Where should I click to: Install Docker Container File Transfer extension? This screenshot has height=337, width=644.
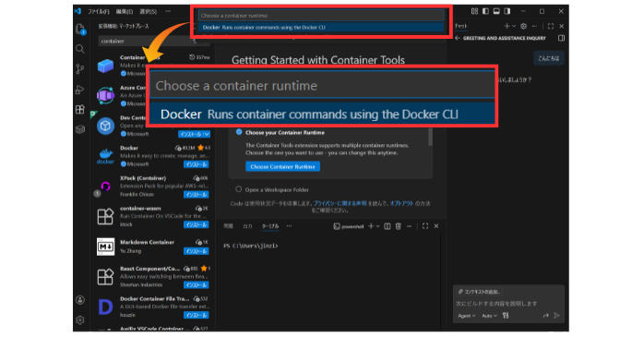(197, 315)
